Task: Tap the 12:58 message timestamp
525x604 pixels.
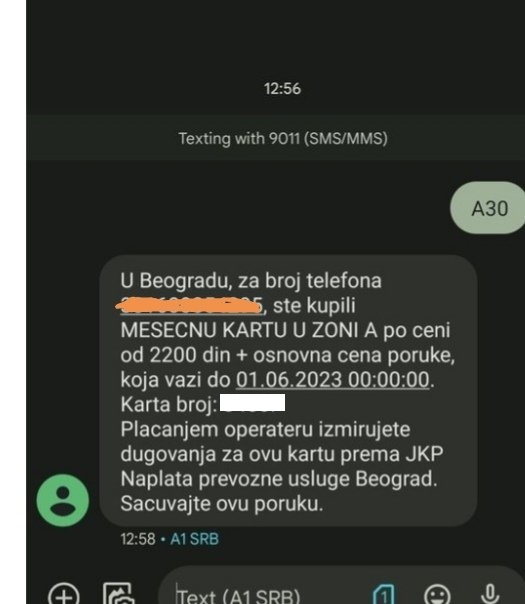Action: (138, 539)
